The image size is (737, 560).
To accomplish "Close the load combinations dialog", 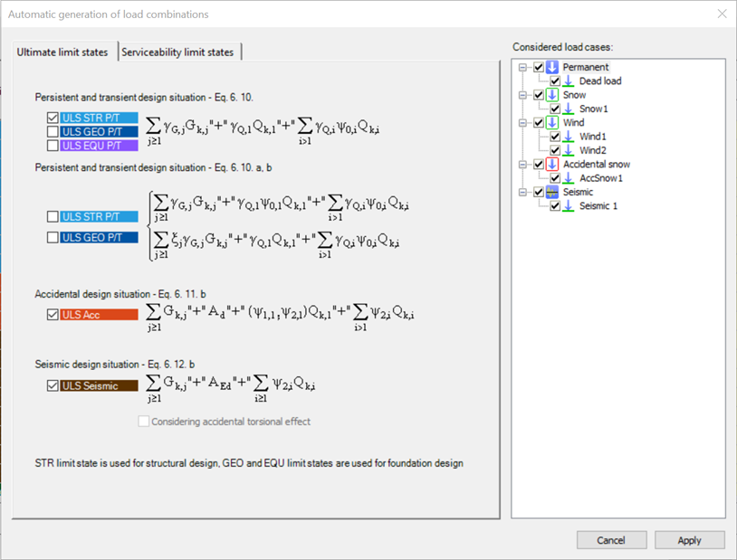I will pyautogui.click(x=722, y=14).
